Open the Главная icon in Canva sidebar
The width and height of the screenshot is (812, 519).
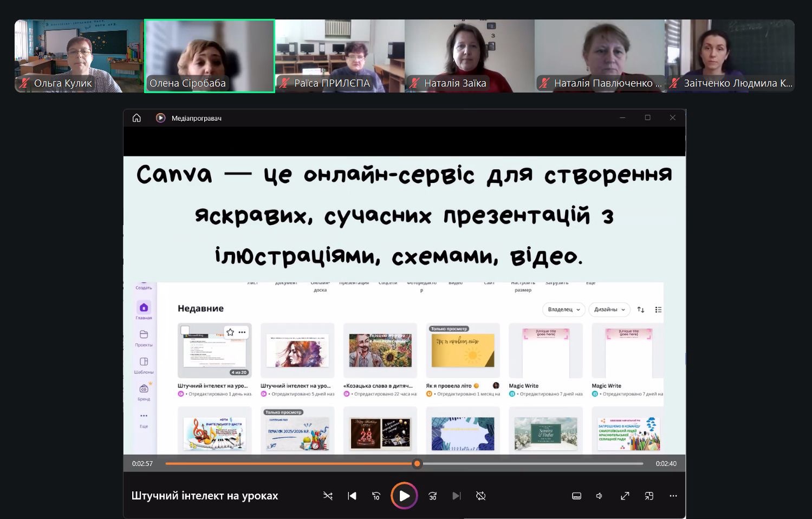144,307
